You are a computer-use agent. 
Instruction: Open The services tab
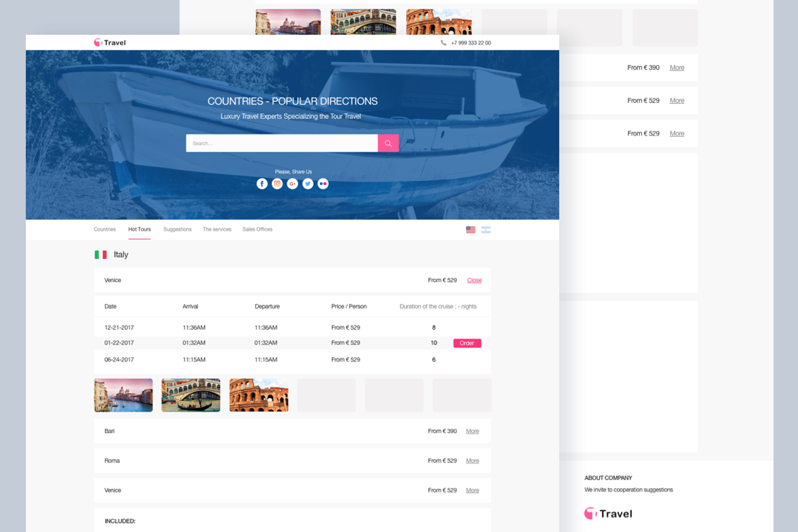pos(217,229)
